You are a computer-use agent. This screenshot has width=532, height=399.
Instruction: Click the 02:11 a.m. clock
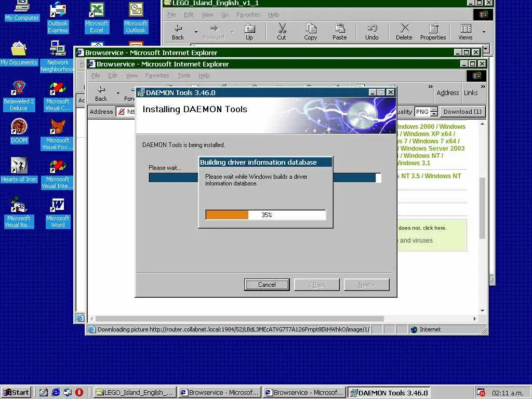click(508, 393)
